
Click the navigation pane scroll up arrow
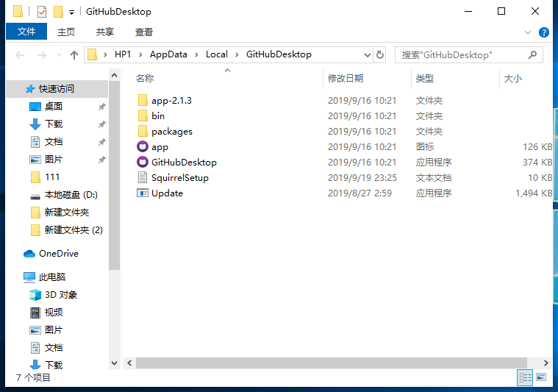point(114,75)
